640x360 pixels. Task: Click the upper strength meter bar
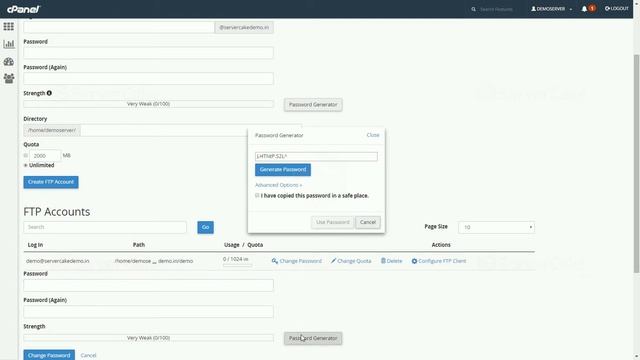click(x=149, y=104)
